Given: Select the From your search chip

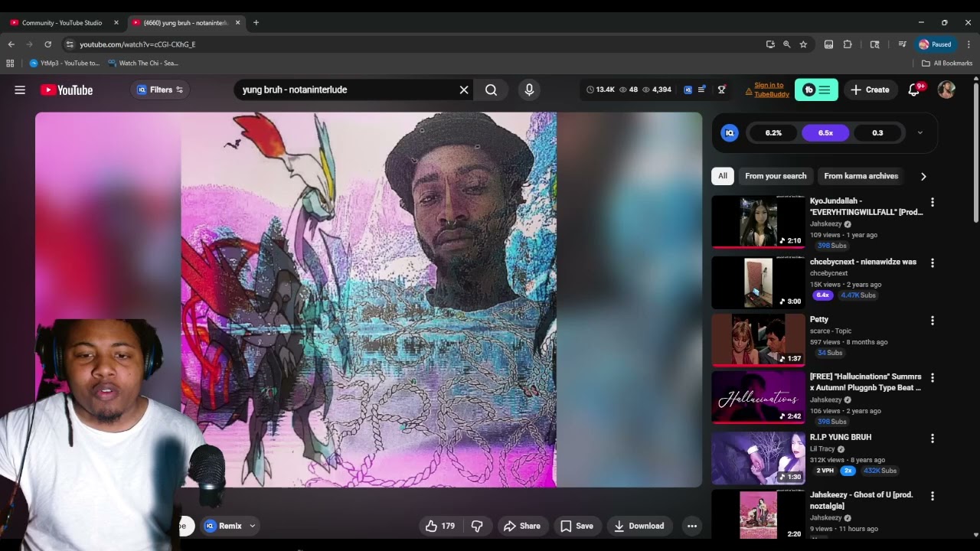Looking at the screenshot, I should [776, 176].
